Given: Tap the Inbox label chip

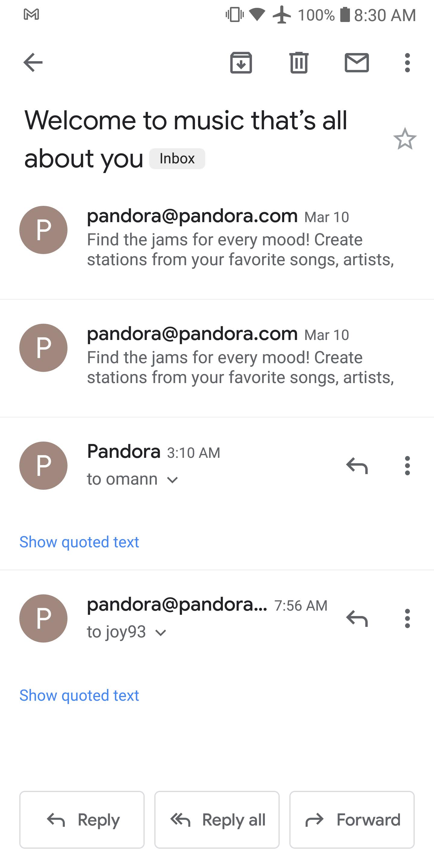Looking at the screenshot, I should click(x=177, y=159).
